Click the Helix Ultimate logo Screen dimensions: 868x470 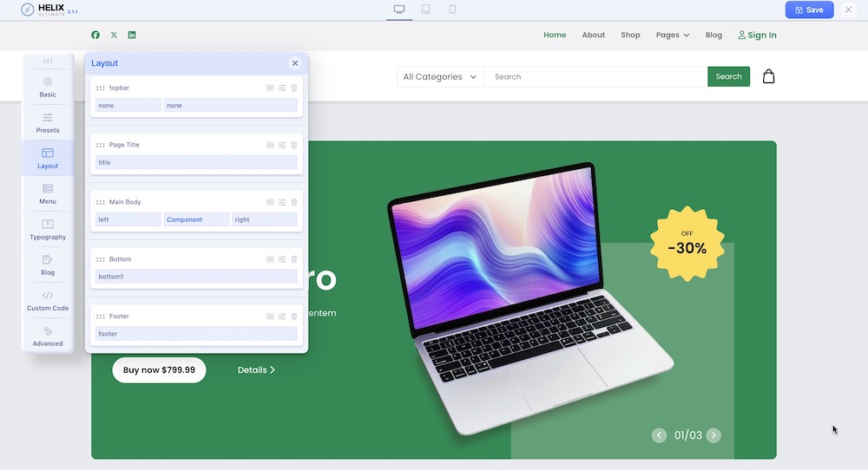(49, 10)
